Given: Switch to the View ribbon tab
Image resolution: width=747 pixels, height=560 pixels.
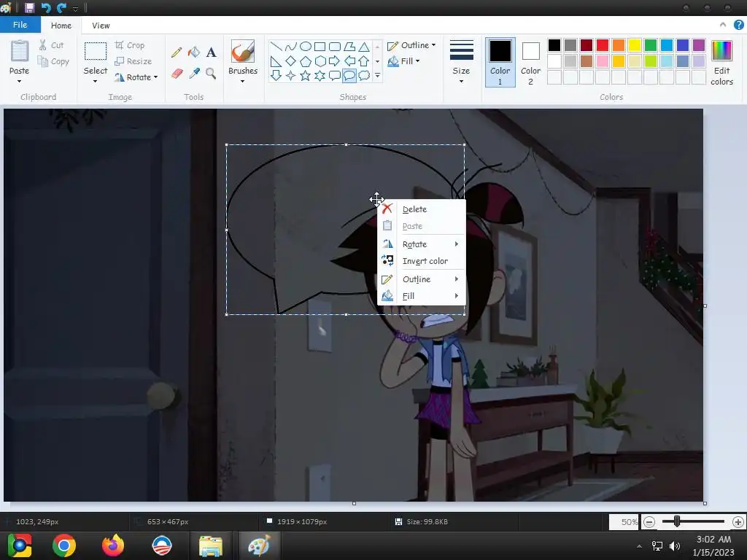Looking at the screenshot, I should [x=101, y=26].
